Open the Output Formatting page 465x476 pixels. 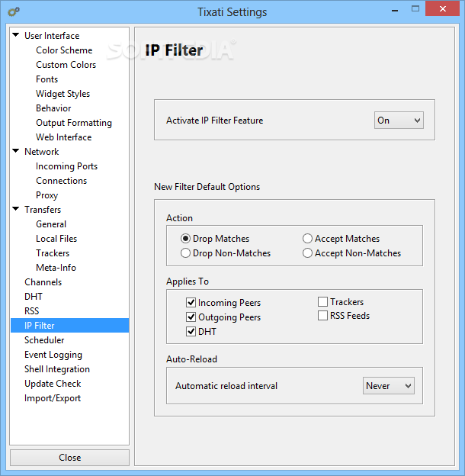[x=74, y=123]
